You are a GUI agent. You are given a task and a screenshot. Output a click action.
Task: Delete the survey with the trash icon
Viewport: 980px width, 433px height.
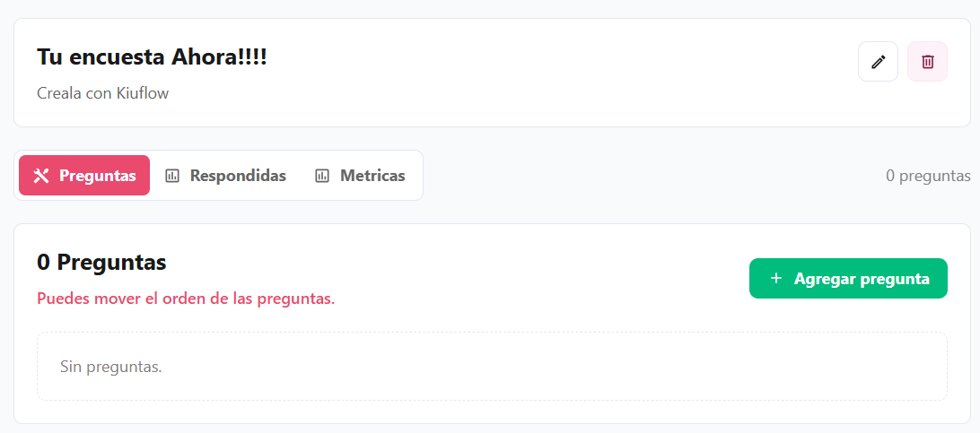pos(928,62)
